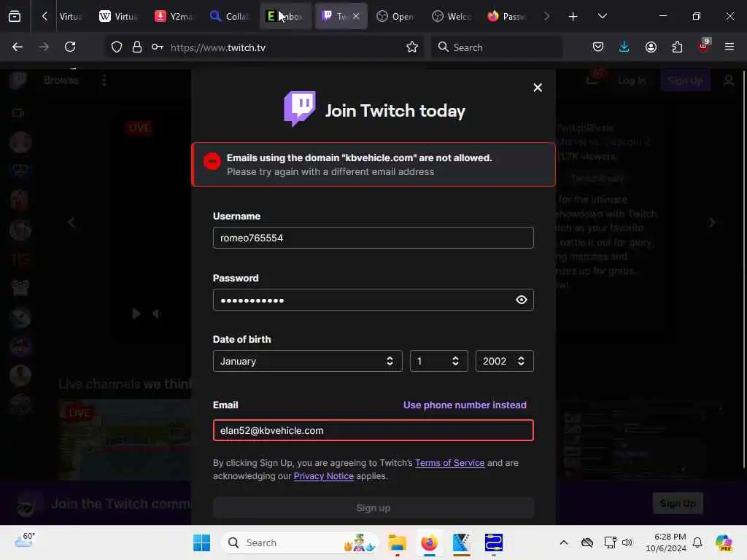Open the Twitch header three-dot menu
The height and width of the screenshot is (560, 747).
click(x=104, y=80)
